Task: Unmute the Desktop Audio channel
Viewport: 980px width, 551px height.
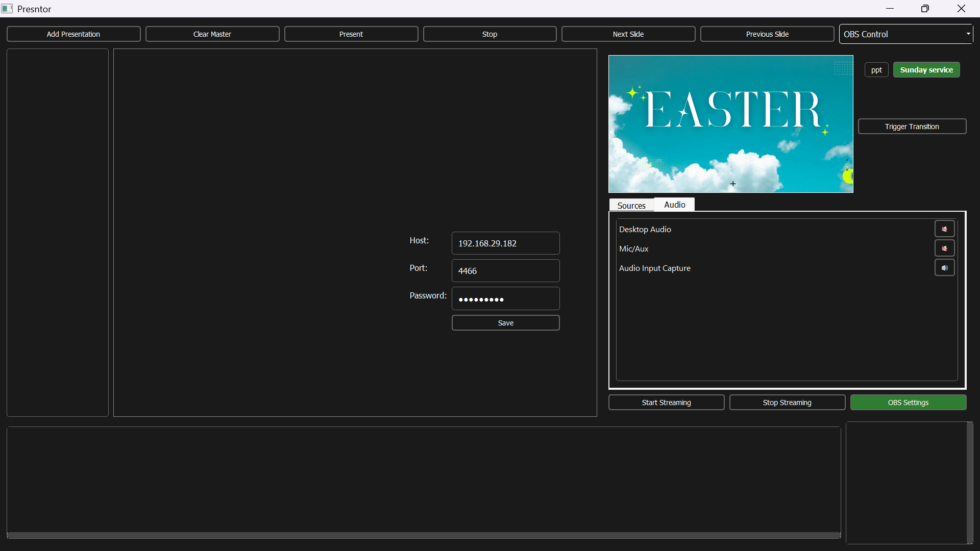Action: click(944, 229)
